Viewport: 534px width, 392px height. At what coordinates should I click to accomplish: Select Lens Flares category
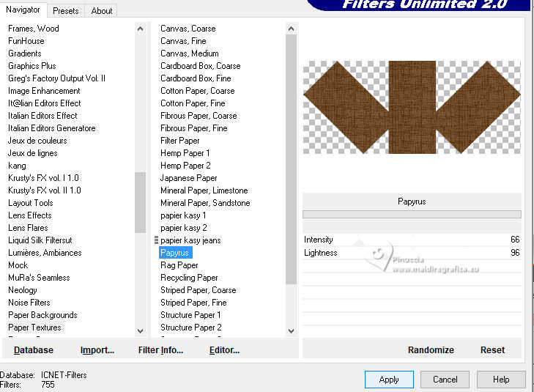click(28, 227)
